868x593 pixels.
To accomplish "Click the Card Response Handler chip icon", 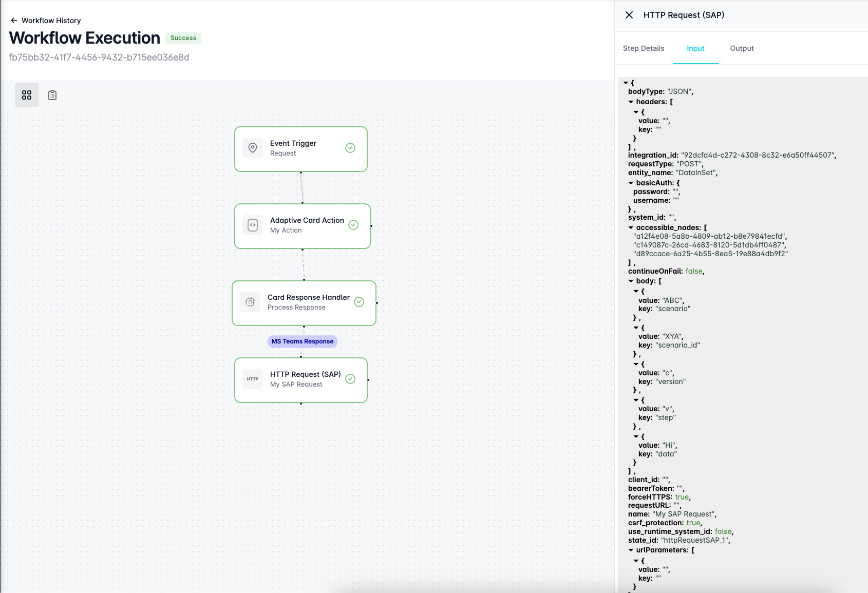I will point(250,302).
